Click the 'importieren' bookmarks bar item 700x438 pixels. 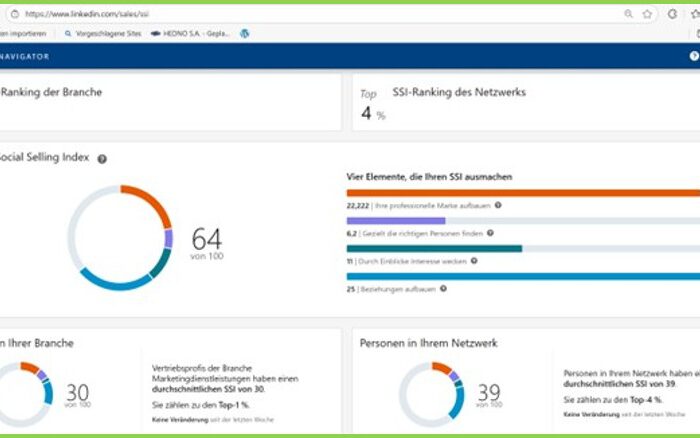pos(24,33)
